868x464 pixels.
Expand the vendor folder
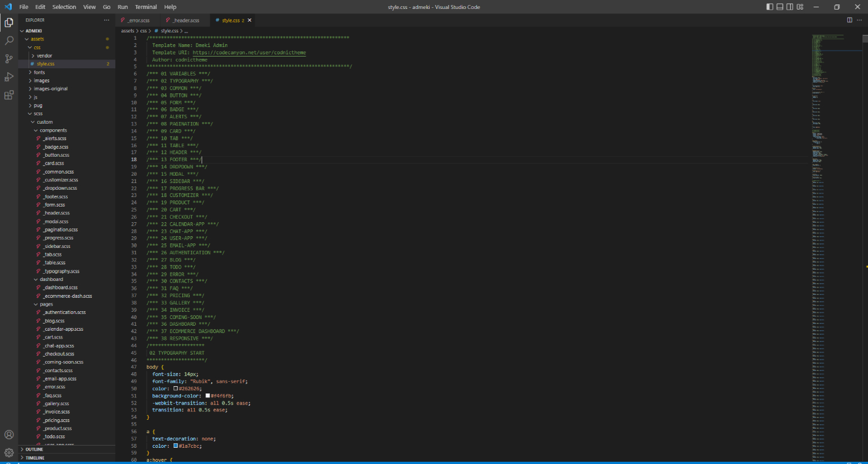44,56
